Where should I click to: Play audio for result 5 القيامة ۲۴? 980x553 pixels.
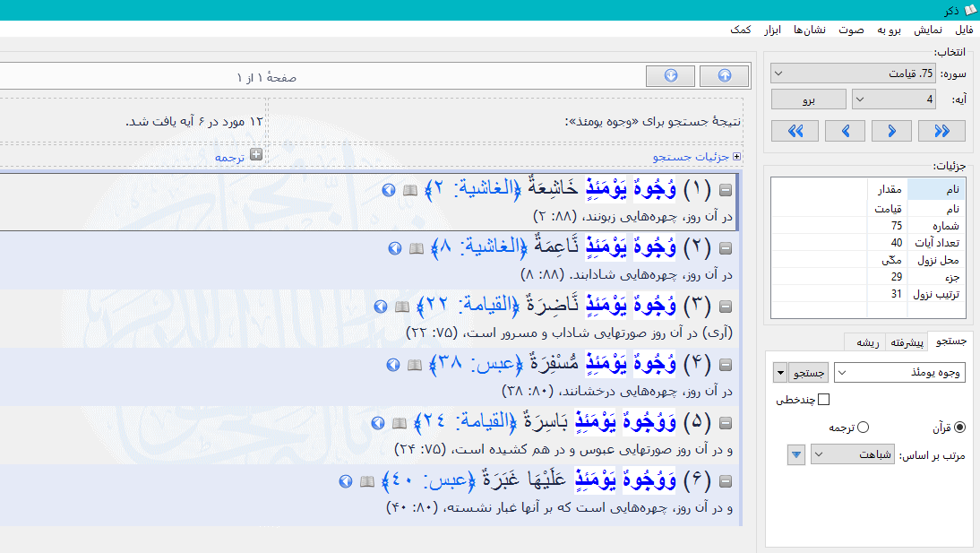378,423
